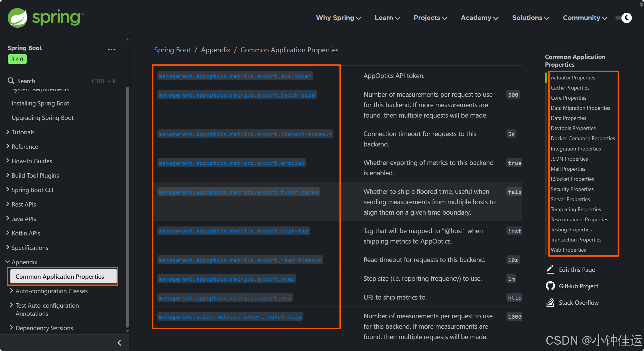Jump to Testcontainers Properties section
Screen dimensions: 644x351
point(579,219)
